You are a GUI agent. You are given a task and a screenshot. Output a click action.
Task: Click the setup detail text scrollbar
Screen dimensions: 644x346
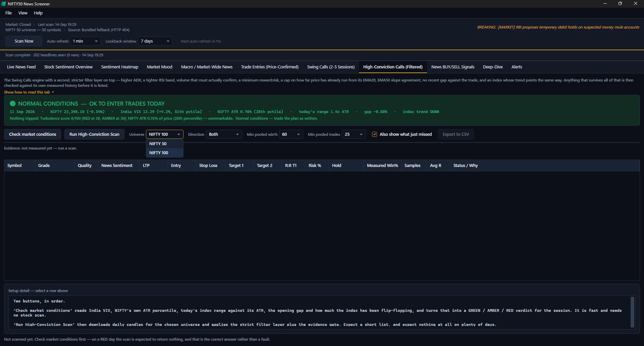click(633, 312)
